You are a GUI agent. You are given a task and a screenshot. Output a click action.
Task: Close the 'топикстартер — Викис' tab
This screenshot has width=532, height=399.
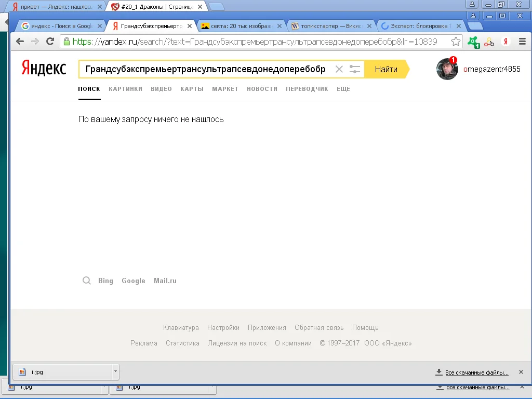(369, 26)
